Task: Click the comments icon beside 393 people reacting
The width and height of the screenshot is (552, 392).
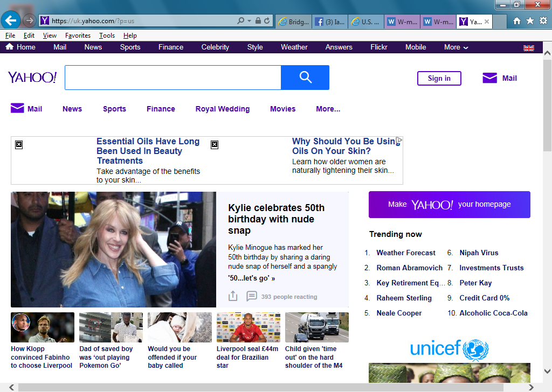Action: pyautogui.click(x=251, y=296)
